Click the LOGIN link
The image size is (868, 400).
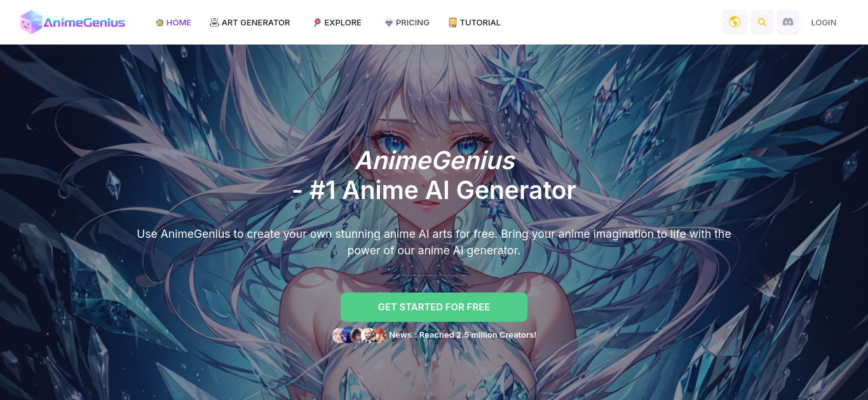(824, 22)
